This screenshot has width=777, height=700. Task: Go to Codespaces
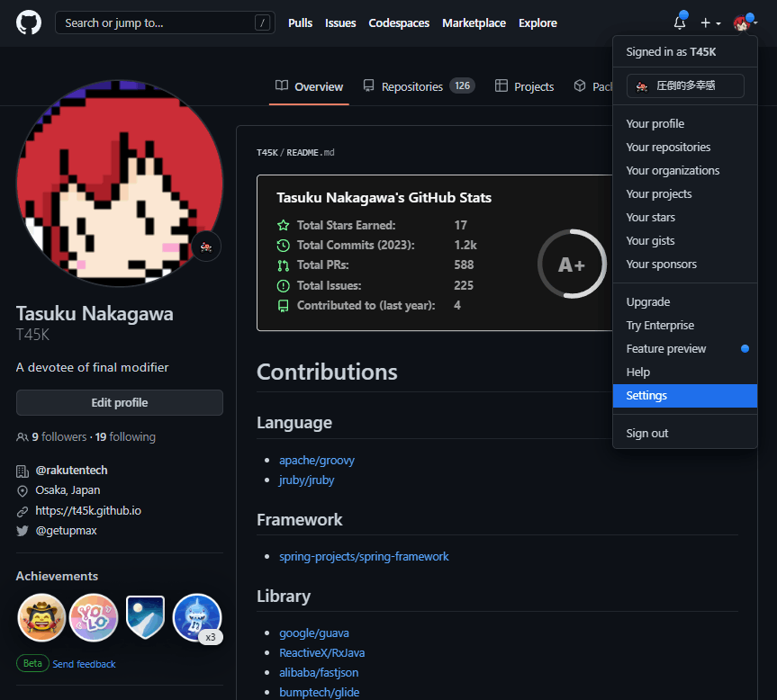(399, 22)
